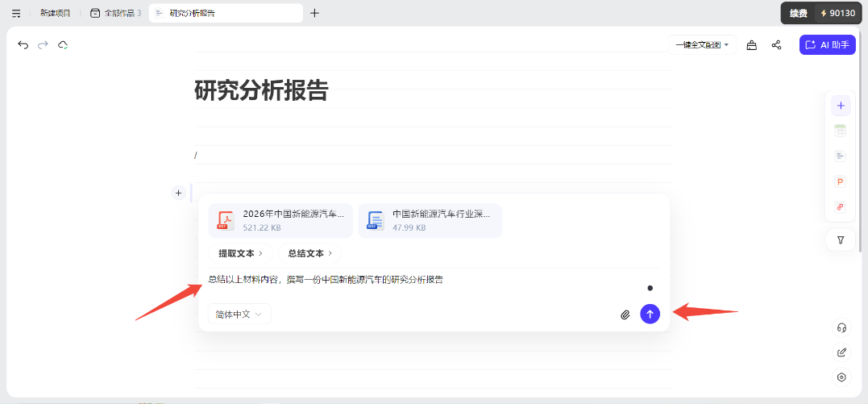Click the toolbox icon beside share

[751, 45]
